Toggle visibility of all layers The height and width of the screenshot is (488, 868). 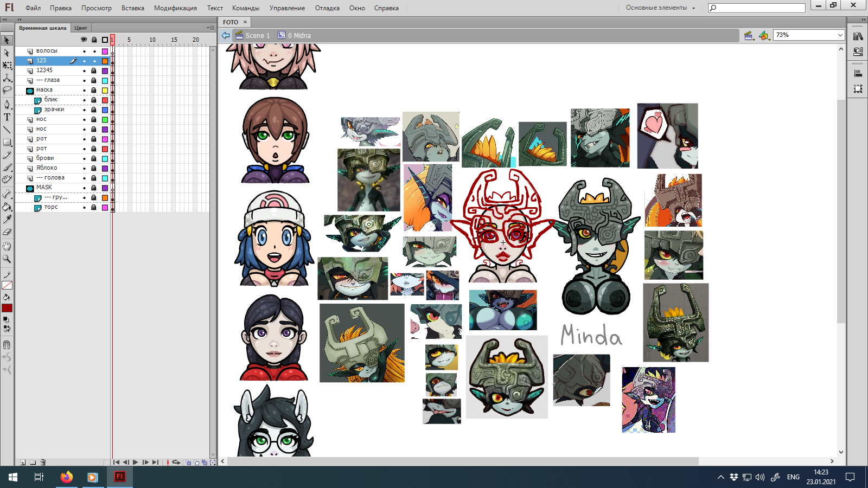84,40
